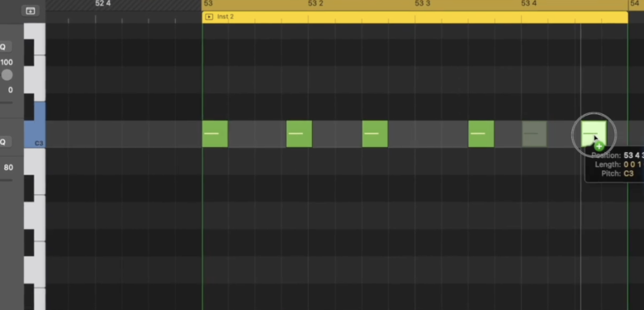The height and width of the screenshot is (310, 644).
Task: Click the Q quantize button above the 80 value
Action: [x=3, y=142]
